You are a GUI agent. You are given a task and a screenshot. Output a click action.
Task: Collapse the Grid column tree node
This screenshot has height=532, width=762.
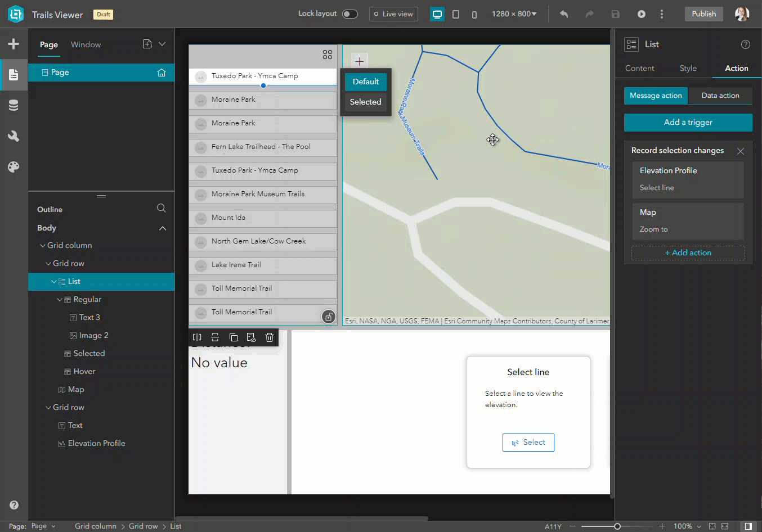[x=43, y=246]
